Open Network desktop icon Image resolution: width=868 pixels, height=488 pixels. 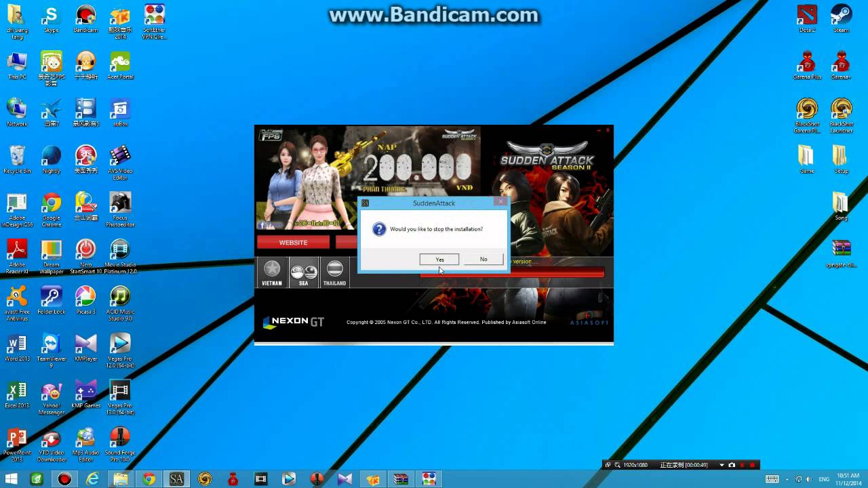(17, 113)
